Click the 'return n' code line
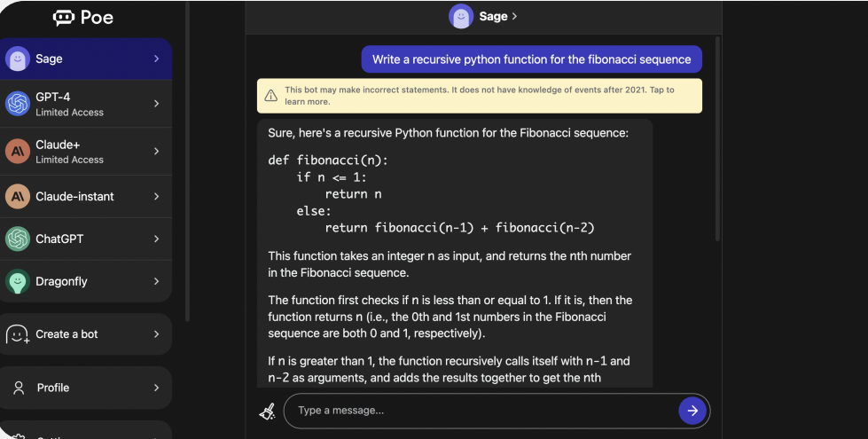The image size is (868, 439). click(x=353, y=194)
